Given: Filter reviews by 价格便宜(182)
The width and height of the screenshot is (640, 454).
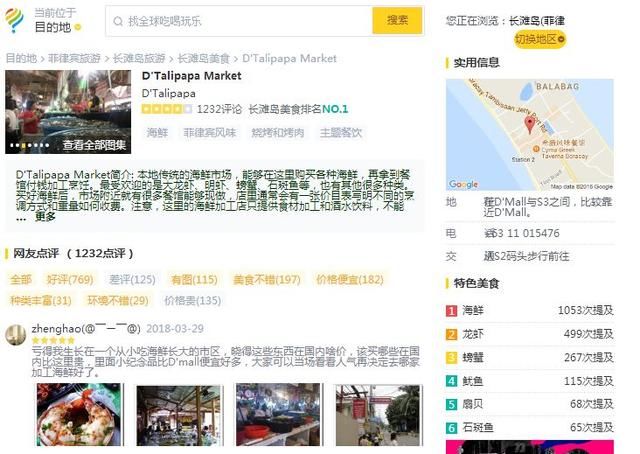Looking at the screenshot, I should pos(350,280).
